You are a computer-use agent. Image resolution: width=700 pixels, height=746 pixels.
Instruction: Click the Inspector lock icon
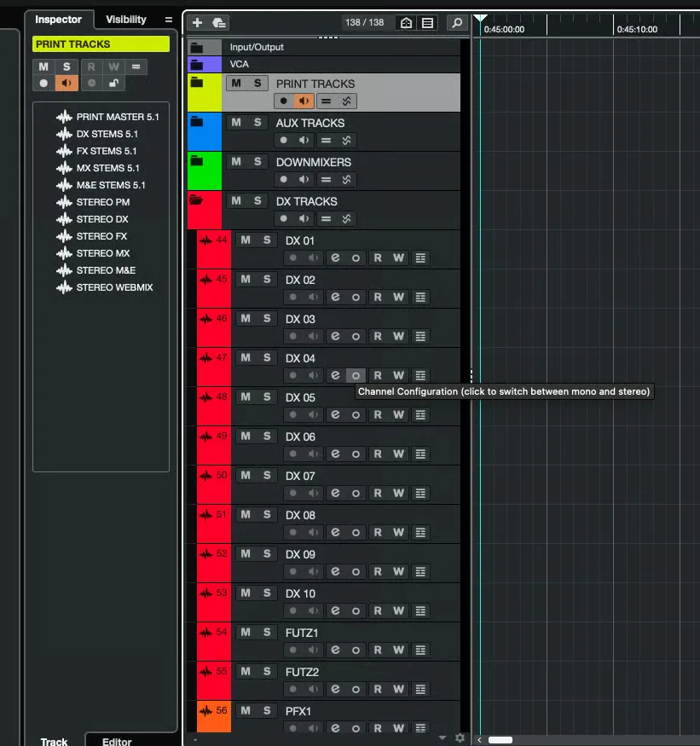[x=113, y=84]
